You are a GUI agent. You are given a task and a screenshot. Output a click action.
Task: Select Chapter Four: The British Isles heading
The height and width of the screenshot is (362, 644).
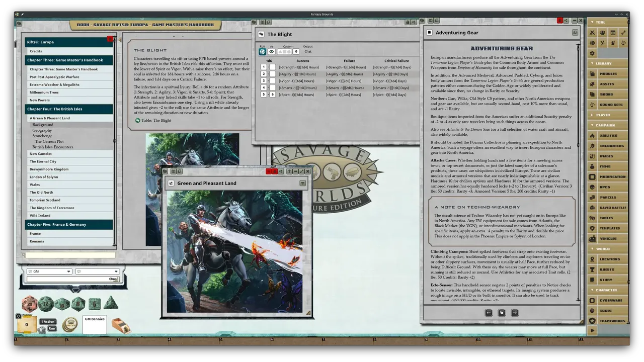point(69,109)
